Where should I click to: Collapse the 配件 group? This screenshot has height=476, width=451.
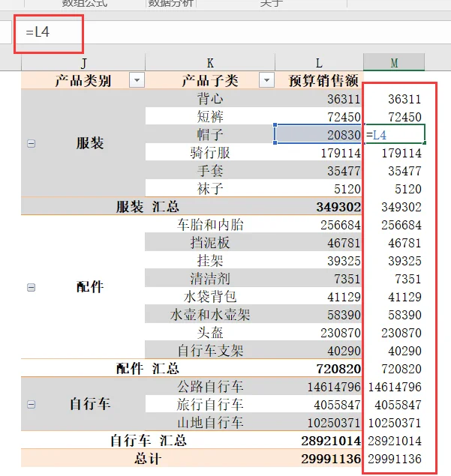click(31, 287)
